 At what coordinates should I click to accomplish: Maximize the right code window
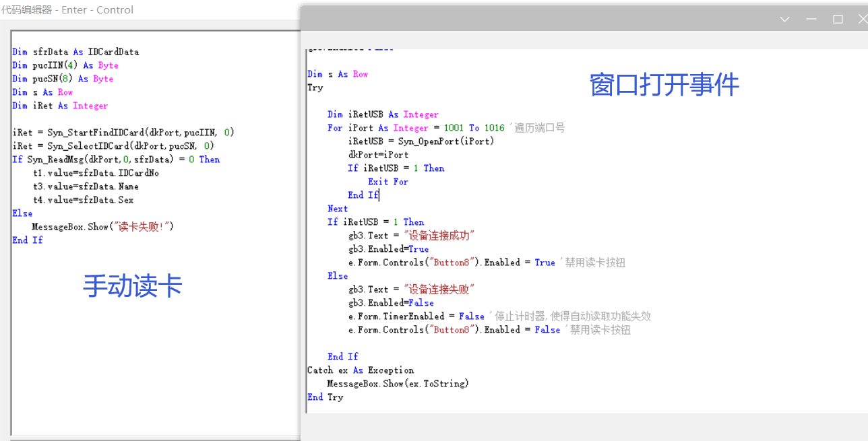[x=838, y=20]
